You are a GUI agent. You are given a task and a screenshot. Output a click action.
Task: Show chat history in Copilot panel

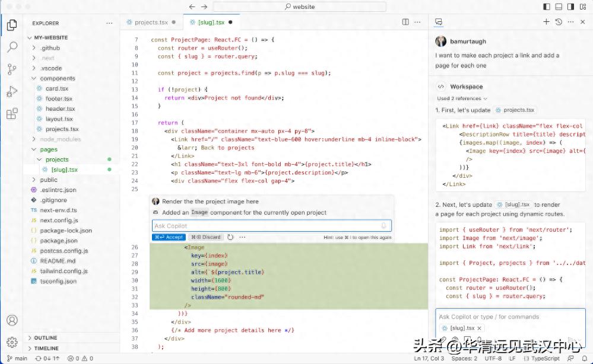point(559,22)
